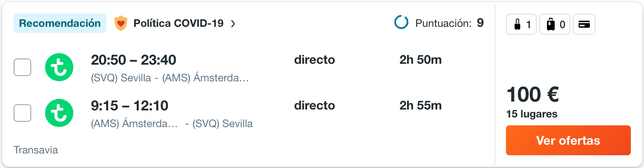Click the Transavia airline name label
Viewport: 644px width, 168px height.
click(x=36, y=150)
